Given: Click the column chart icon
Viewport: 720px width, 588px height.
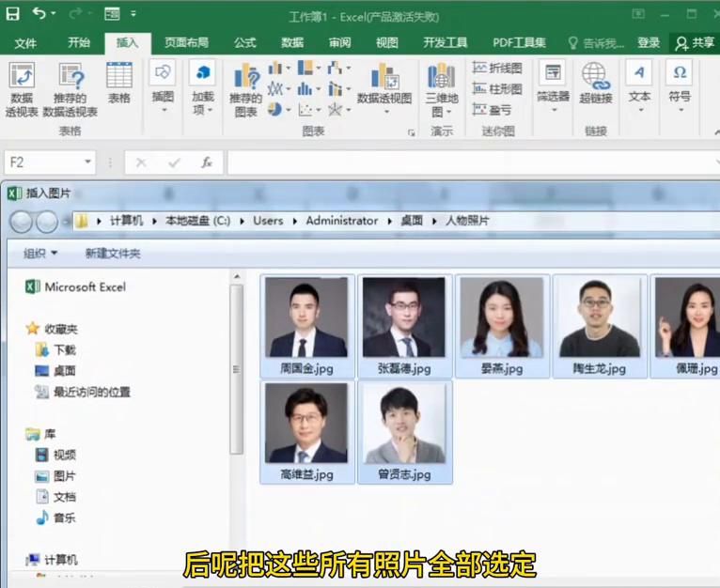Looking at the screenshot, I should click(275, 69).
